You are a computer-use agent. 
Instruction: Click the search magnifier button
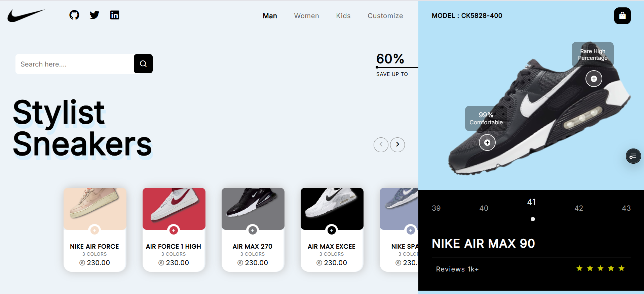coord(143,64)
